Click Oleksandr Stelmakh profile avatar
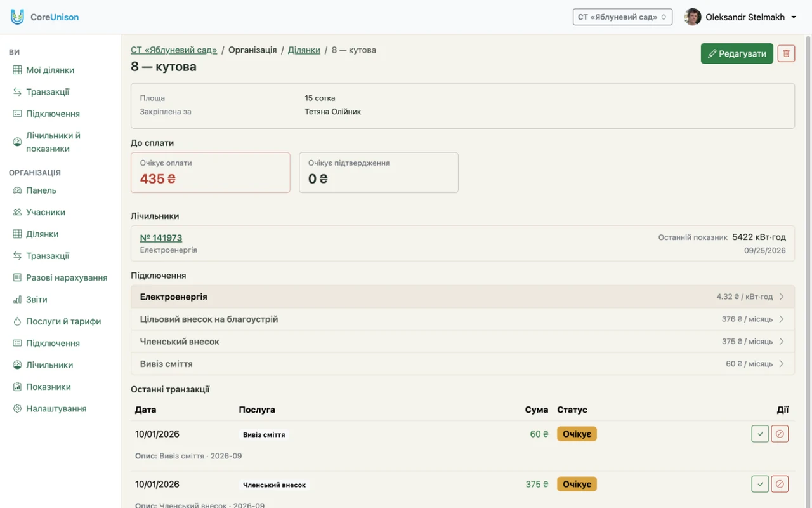The height and width of the screenshot is (508, 812). (x=693, y=17)
